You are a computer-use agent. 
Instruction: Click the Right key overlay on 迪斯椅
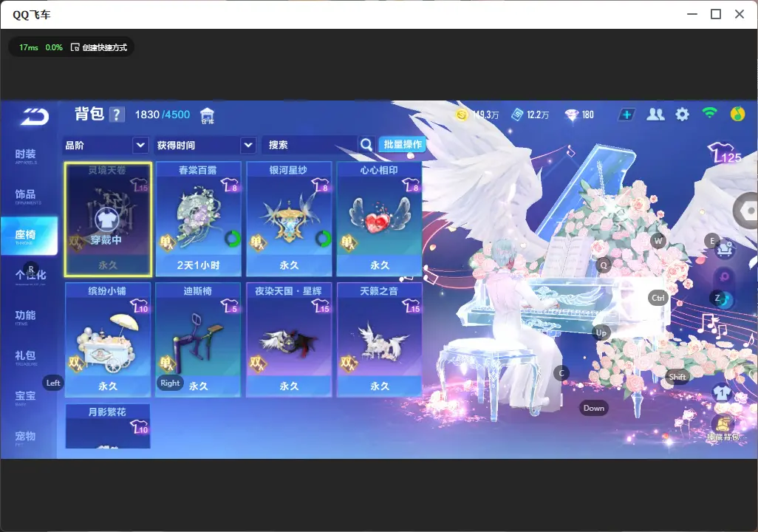pyautogui.click(x=170, y=383)
